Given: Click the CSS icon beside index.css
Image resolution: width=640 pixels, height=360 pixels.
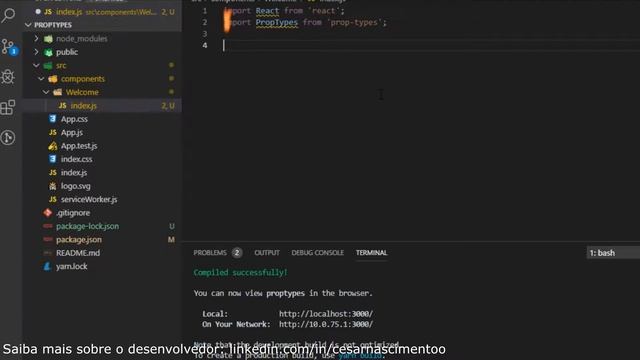Looking at the screenshot, I should (53, 159).
